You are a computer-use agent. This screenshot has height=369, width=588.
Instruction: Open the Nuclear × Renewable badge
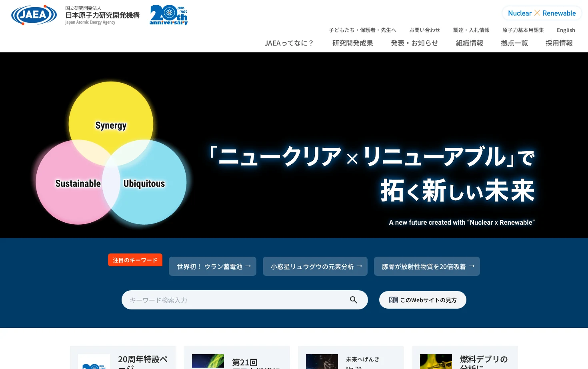click(542, 13)
